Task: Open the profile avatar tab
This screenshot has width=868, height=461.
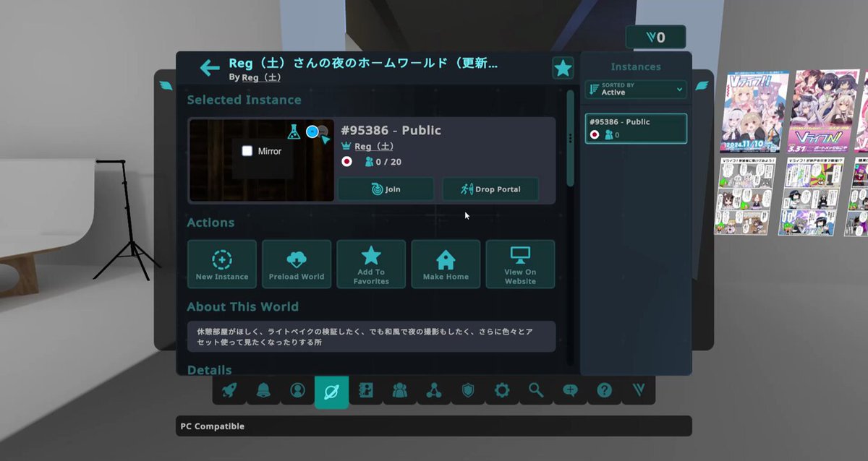Action: point(297,391)
